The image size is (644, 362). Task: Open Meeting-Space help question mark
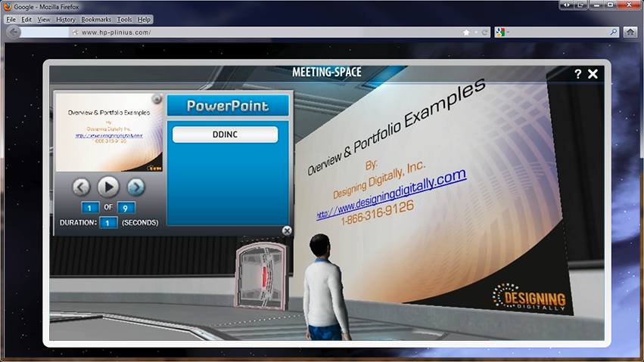coord(578,74)
